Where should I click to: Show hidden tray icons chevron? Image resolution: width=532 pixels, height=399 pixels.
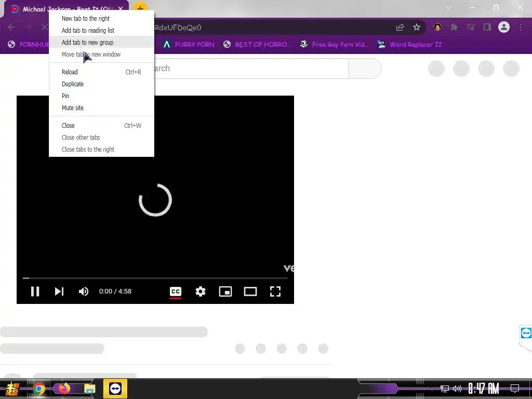click(432, 389)
